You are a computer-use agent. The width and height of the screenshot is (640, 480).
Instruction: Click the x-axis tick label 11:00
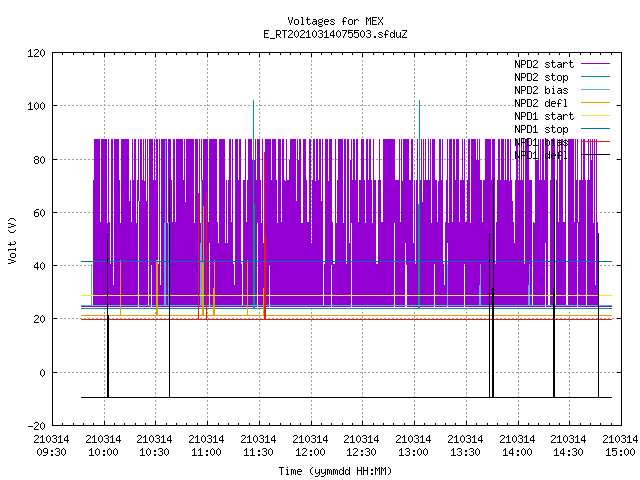(206, 453)
